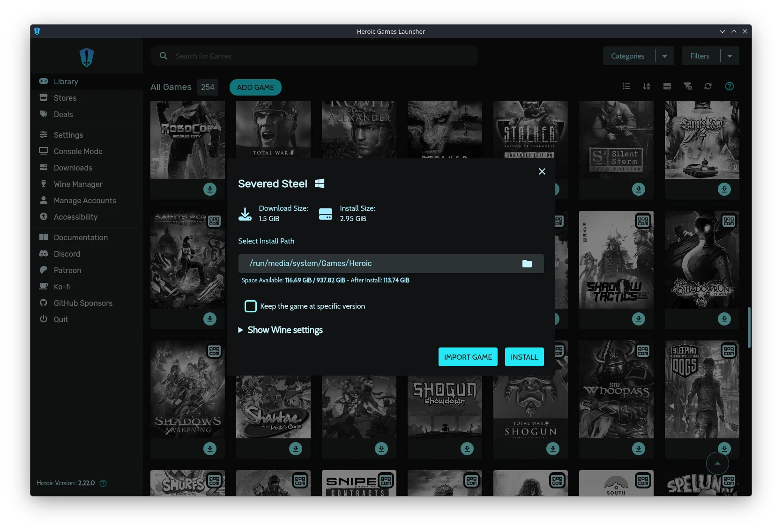Image resolution: width=782 pixels, height=532 pixels.
Task: Select the Shadowrun Returns cover
Action: [x=702, y=259]
